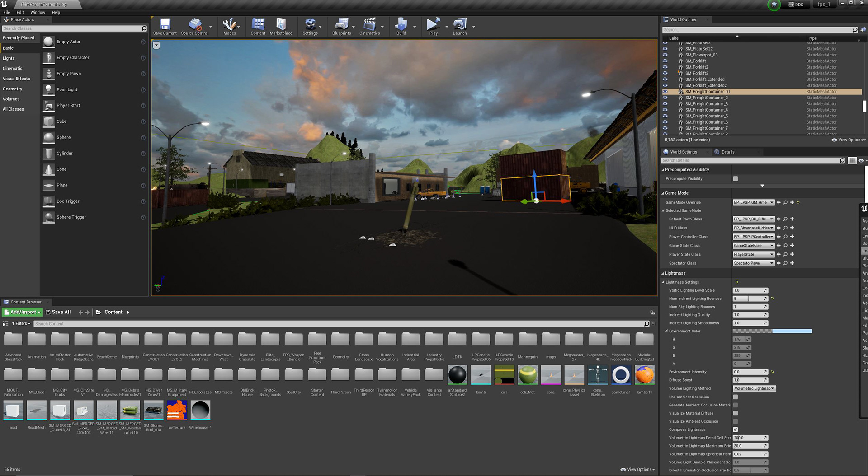
Task: Enable the Precompute Visibility checkbox
Action: click(736, 179)
